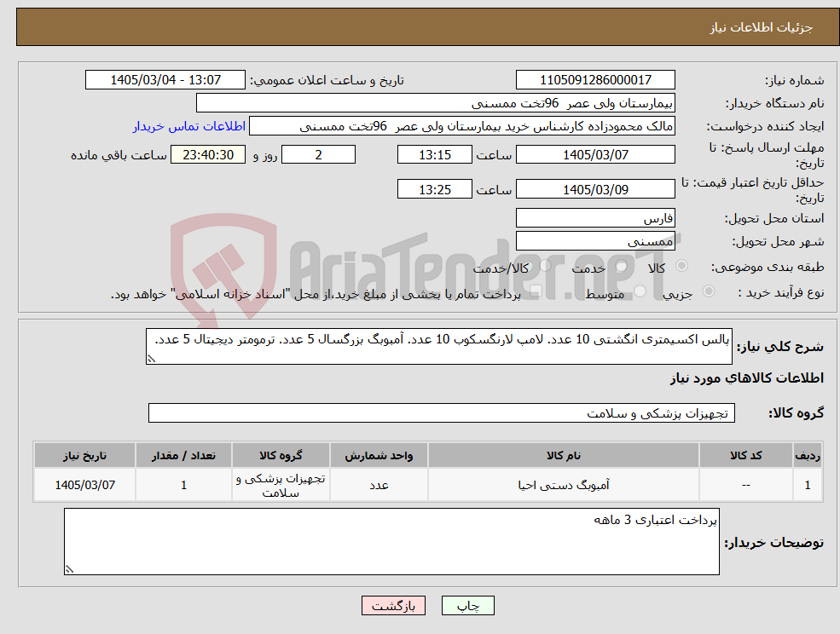Click the کد کالا column header

745,455
